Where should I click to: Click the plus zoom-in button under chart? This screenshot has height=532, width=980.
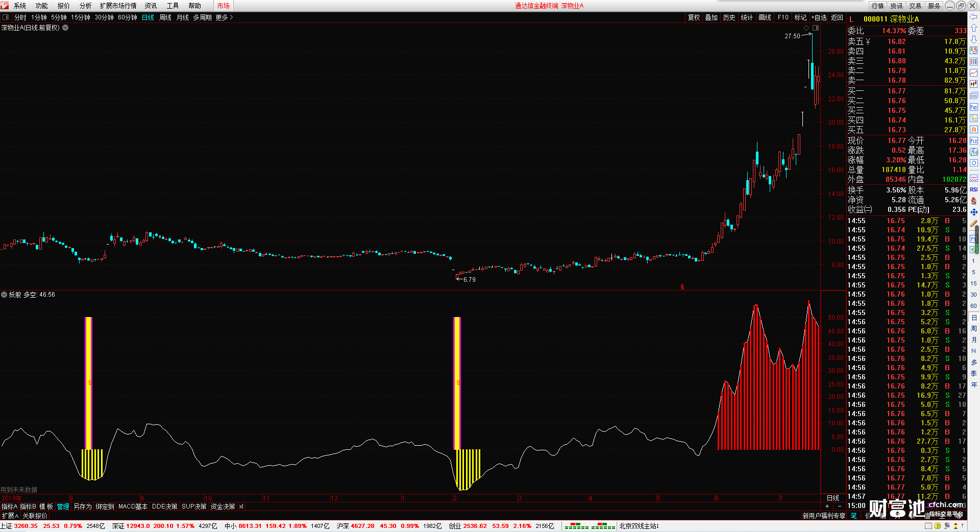pyautogui.click(x=827, y=506)
